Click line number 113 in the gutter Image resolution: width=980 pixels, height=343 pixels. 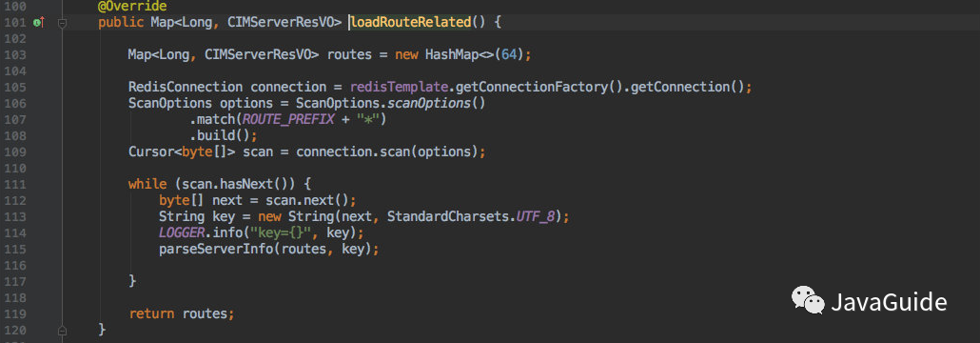[15, 216]
